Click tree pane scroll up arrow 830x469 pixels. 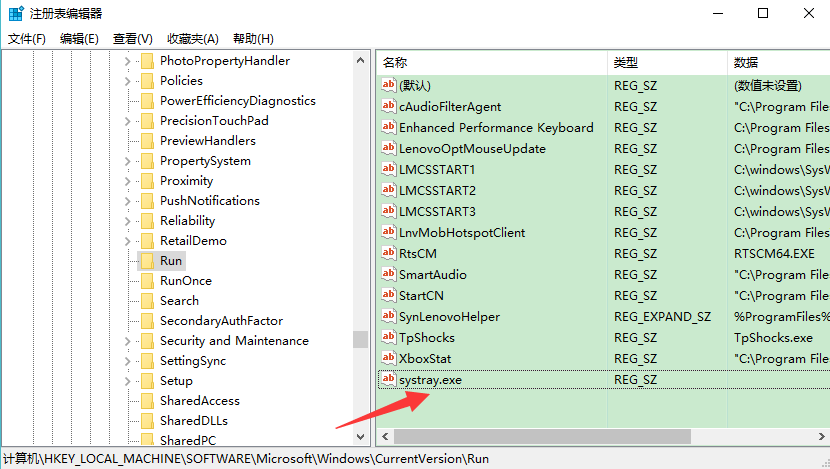(x=360, y=60)
